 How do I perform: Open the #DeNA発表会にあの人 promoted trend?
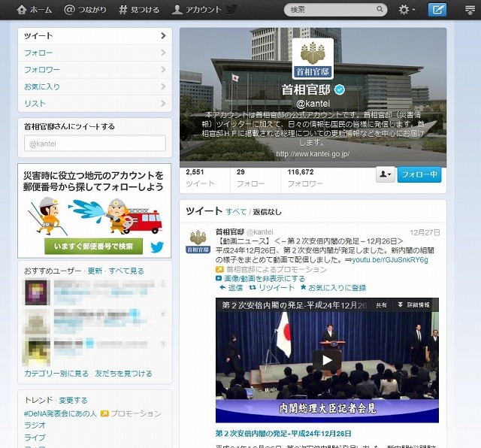(60, 413)
